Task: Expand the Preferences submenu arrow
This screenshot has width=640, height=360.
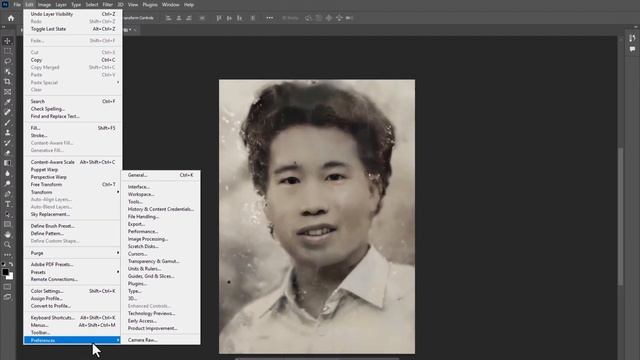Action: click(x=118, y=340)
